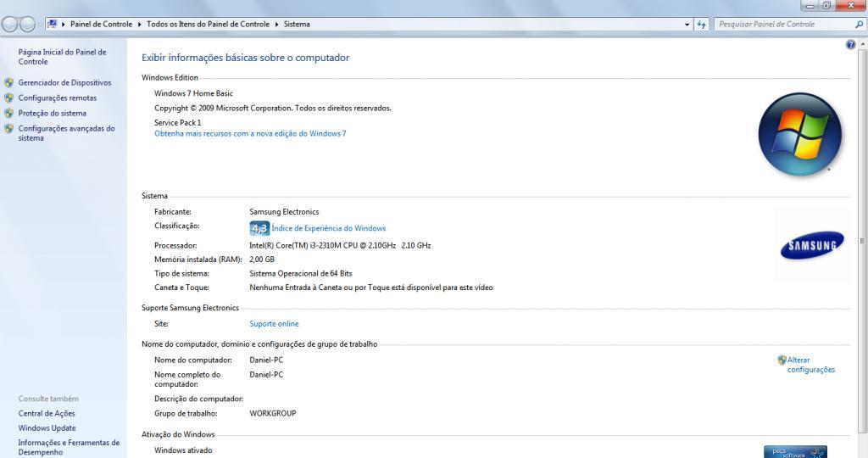Click Daniel-PC next to Nome do computador

click(266, 360)
